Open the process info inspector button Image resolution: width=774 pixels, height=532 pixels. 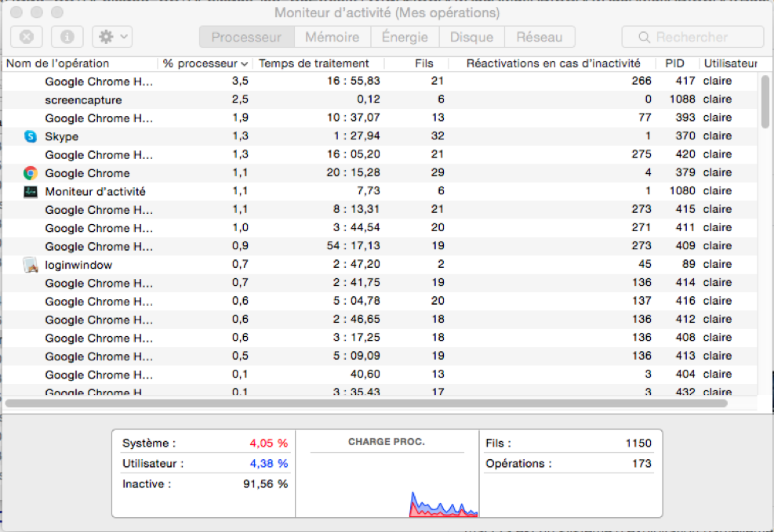click(x=67, y=37)
